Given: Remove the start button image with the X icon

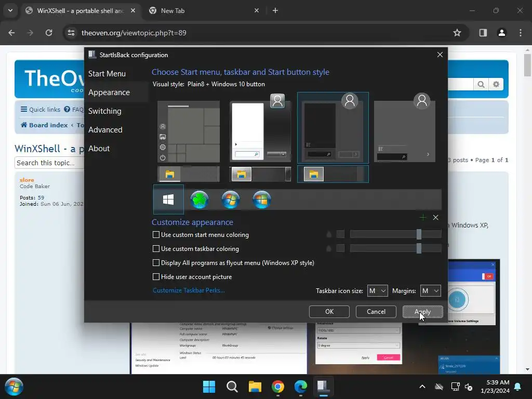Looking at the screenshot, I should tap(436, 218).
